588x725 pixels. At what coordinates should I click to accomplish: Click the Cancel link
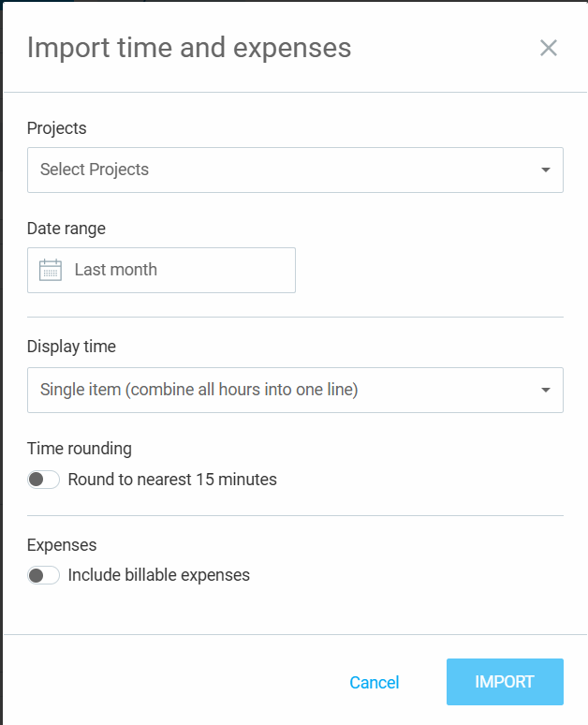point(374,683)
